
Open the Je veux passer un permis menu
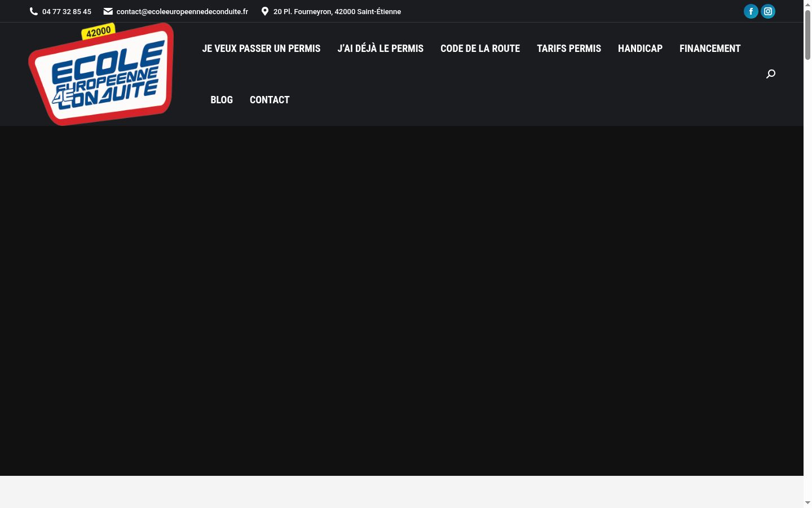click(261, 49)
